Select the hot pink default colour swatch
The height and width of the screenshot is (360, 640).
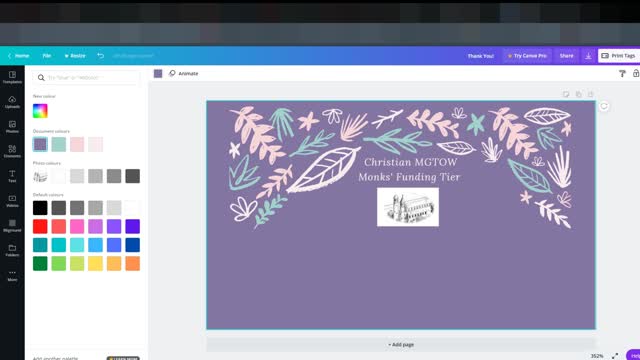[77, 227]
